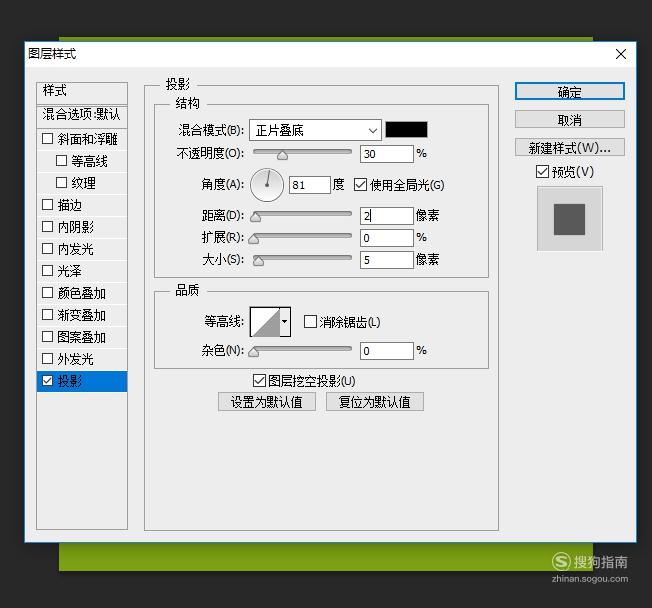Enable the 内发光 checkbox
This screenshot has width=652, height=608.
(x=47, y=248)
